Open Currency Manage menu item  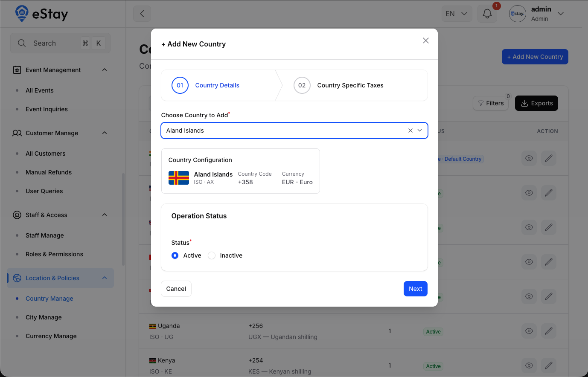point(51,336)
